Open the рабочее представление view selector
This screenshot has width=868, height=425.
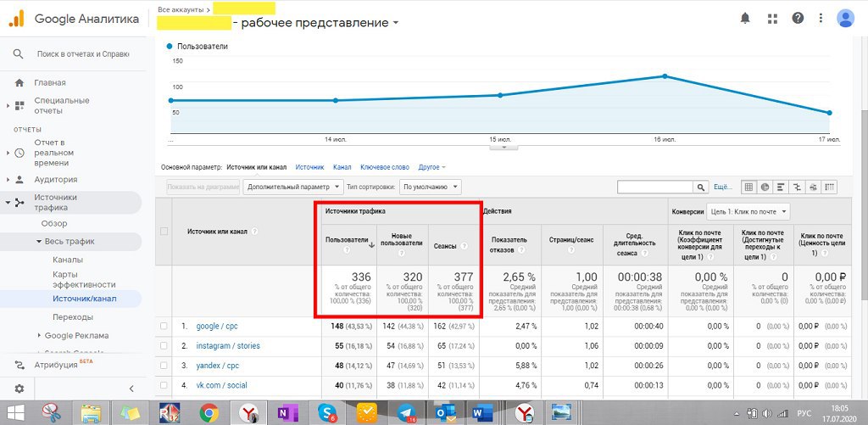click(320, 23)
